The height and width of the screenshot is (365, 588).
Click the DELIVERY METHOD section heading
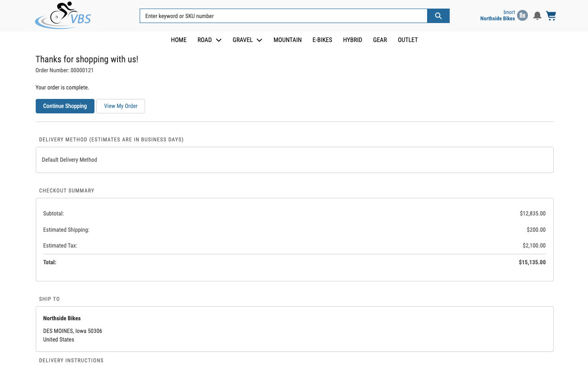click(x=111, y=140)
